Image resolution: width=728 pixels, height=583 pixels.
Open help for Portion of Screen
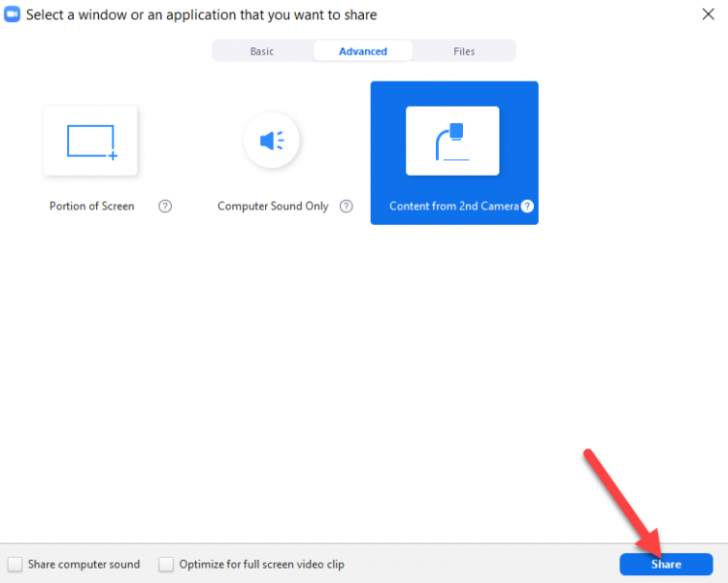tap(165, 206)
